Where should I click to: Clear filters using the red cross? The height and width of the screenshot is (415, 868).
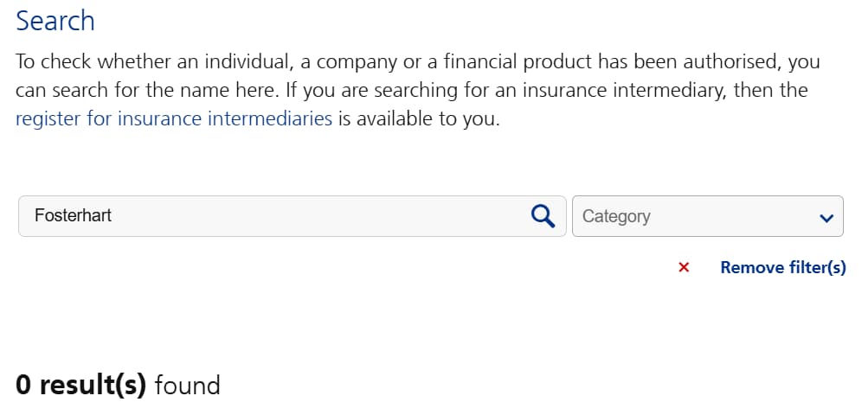[x=684, y=268]
